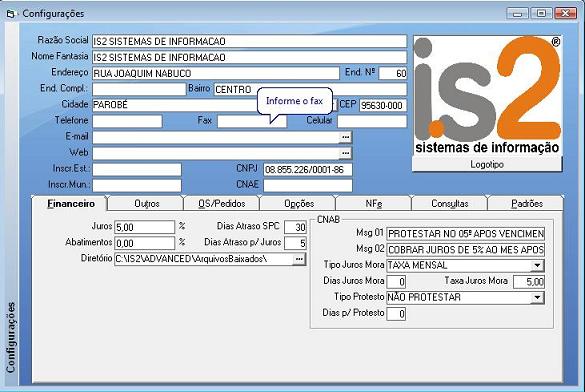Screen dimensions: 585x392
Task: Click the CNPJ field 08.855.226/0001-86
Action: point(308,169)
